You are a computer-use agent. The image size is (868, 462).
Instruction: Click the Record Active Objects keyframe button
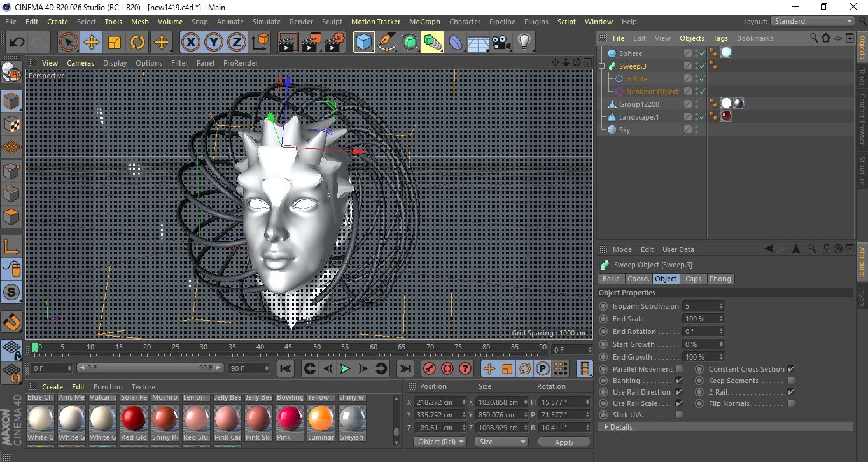(430, 368)
